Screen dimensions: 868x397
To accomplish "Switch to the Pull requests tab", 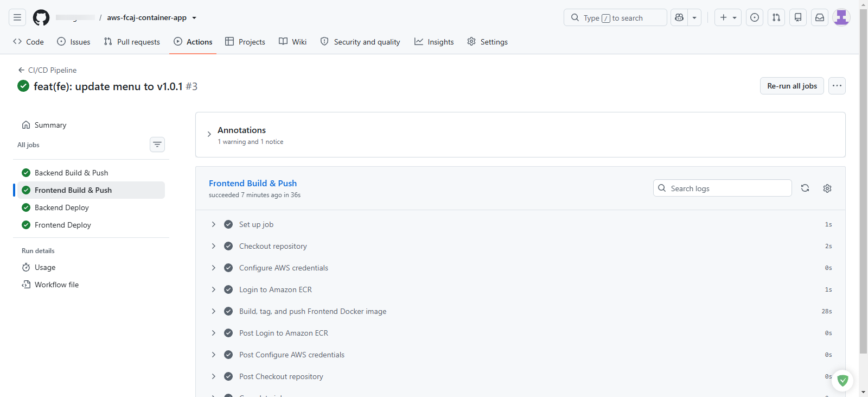I will tap(132, 42).
